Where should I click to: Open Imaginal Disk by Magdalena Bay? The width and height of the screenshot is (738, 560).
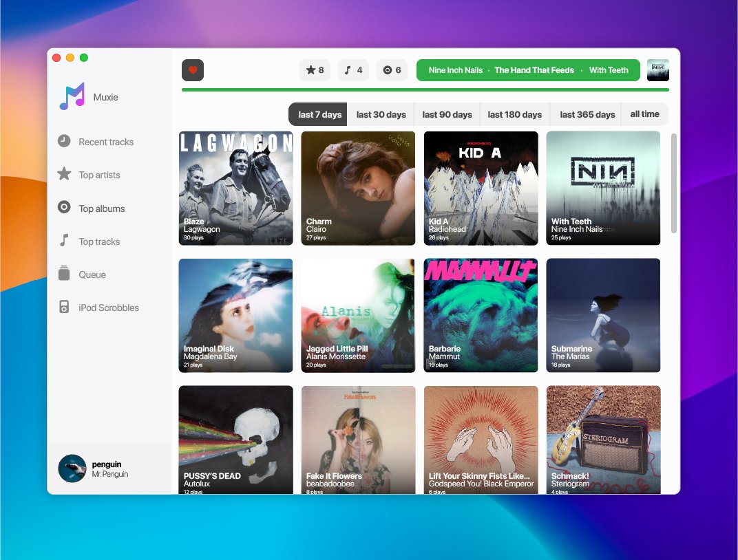[236, 316]
